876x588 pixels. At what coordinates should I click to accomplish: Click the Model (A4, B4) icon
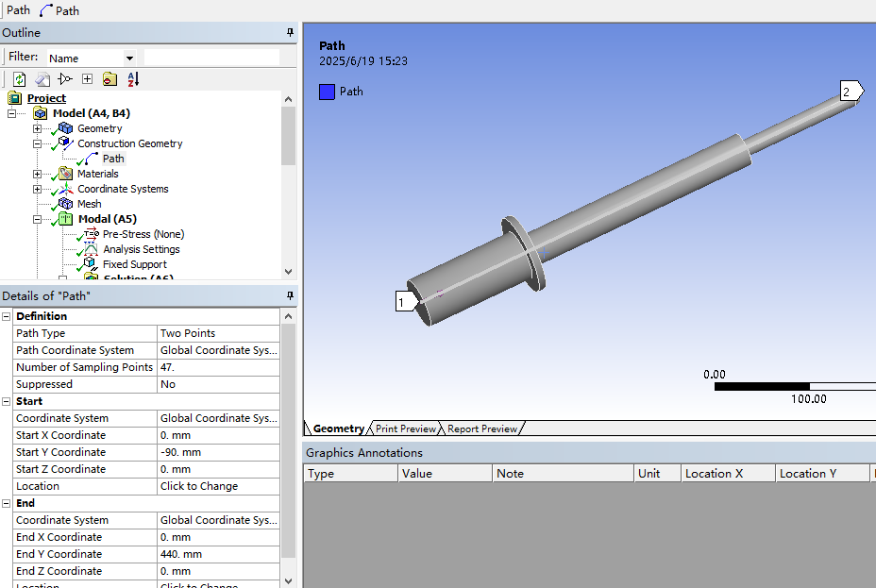(41, 113)
